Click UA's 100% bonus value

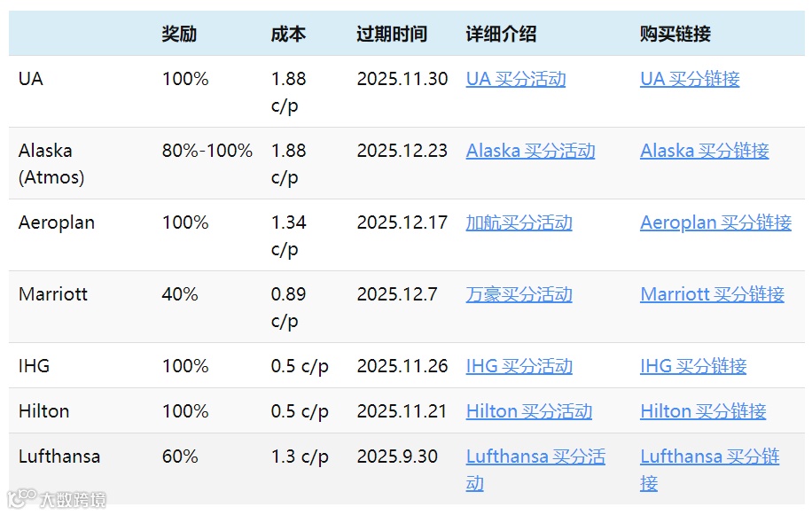pos(185,79)
